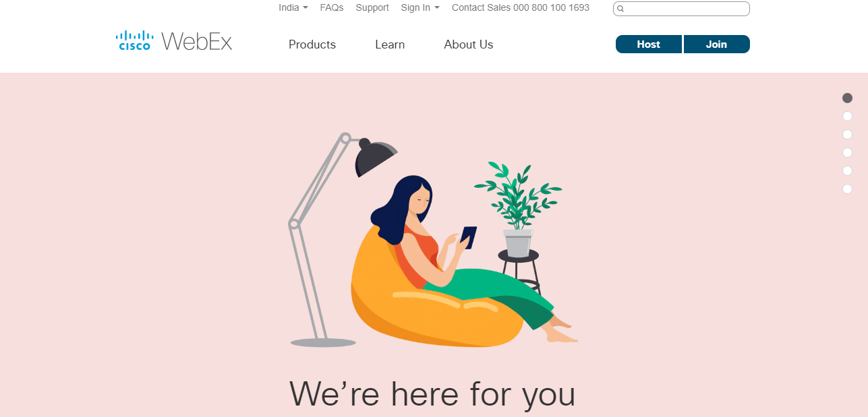Viewport: 868px width, 417px height.
Task: Expand the India region dropdown
Action: tap(293, 7)
